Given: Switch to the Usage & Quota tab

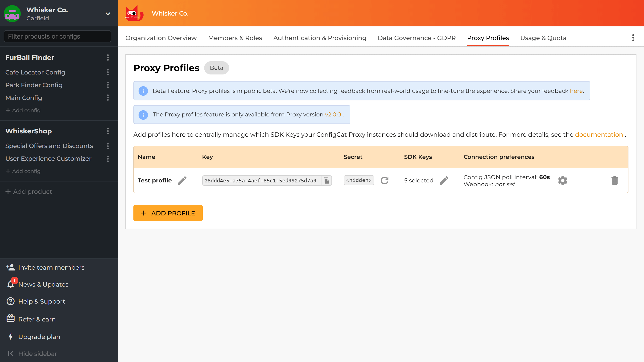Looking at the screenshot, I should [x=543, y=38].
